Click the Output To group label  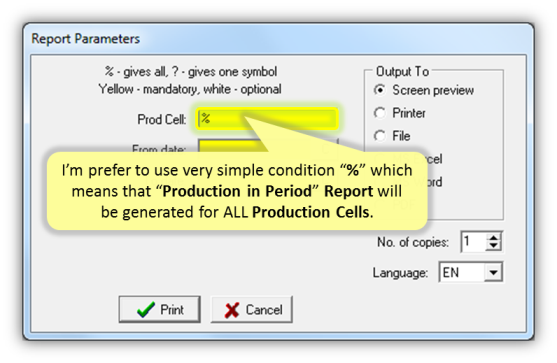402,71
